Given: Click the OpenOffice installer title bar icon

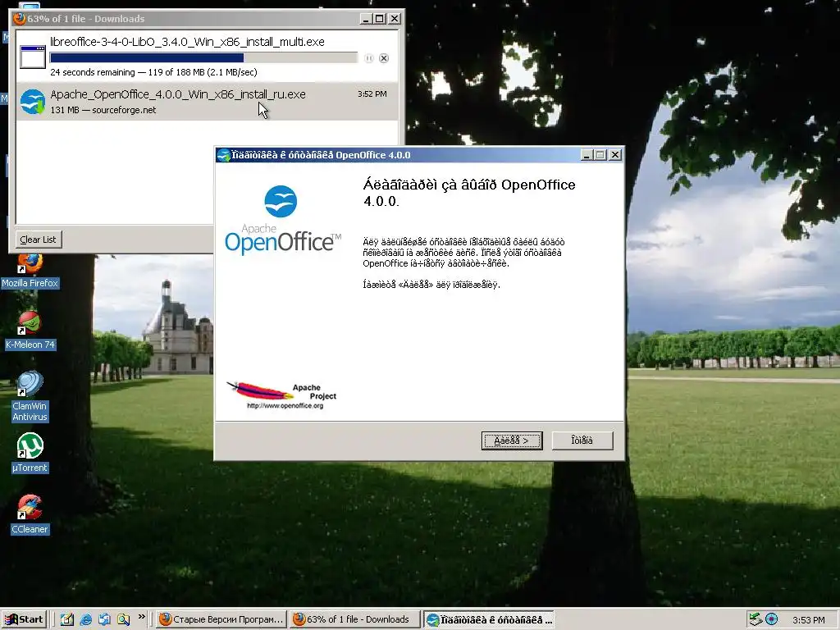Looking at the screenshot, I should [223, 155].
